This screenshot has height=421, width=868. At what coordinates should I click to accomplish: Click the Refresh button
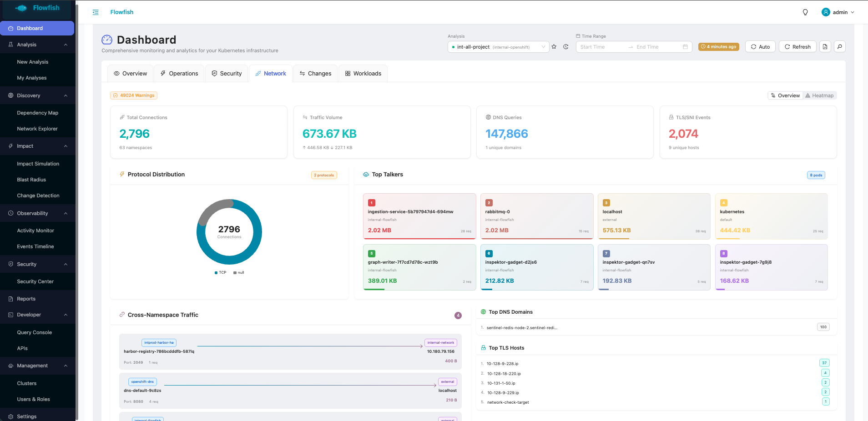tap(797, 46)
